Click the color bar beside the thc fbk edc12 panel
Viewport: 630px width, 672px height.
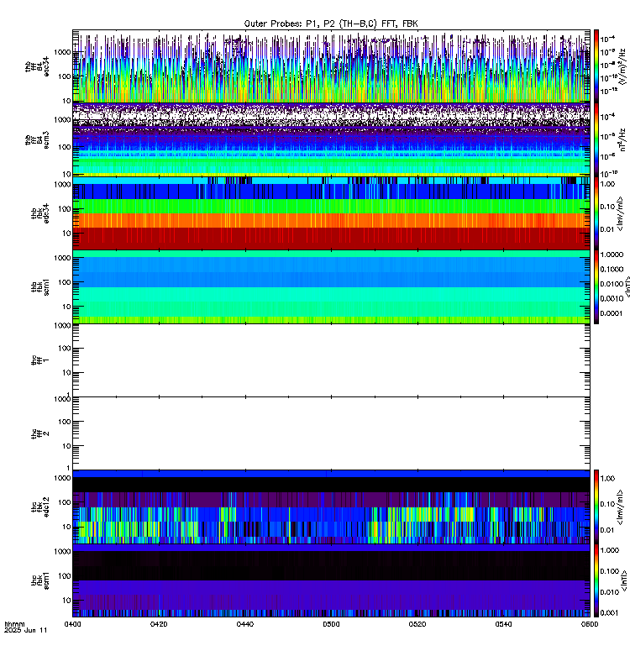(596, 507)
